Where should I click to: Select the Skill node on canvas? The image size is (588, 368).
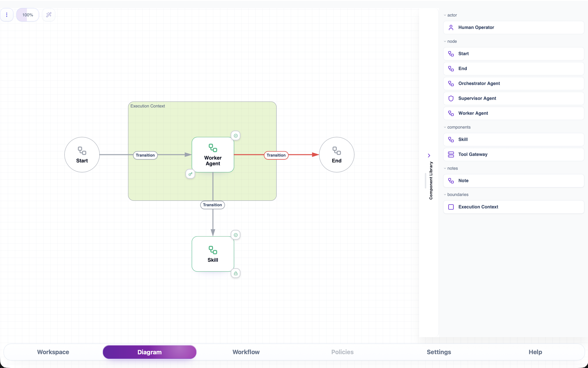click(213, 254)
